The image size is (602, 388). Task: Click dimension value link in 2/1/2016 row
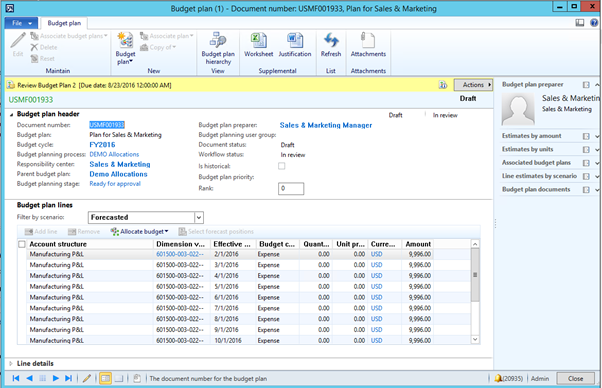(x=180, y=254)
